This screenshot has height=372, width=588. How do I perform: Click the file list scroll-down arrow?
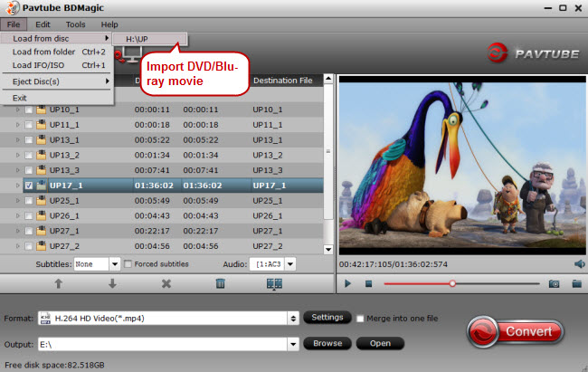pos(328,249)
